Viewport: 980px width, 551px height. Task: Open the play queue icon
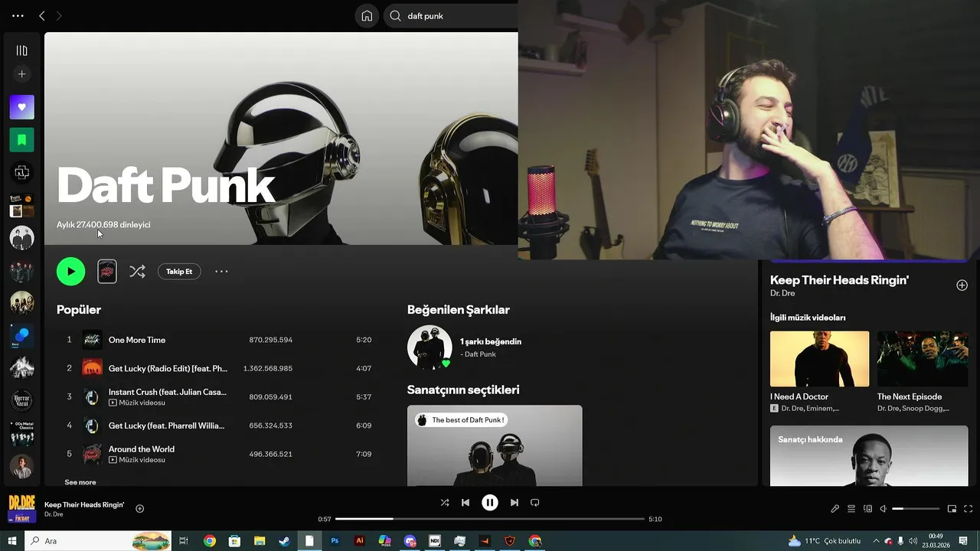pyautogui.click(x=851, y=508)
